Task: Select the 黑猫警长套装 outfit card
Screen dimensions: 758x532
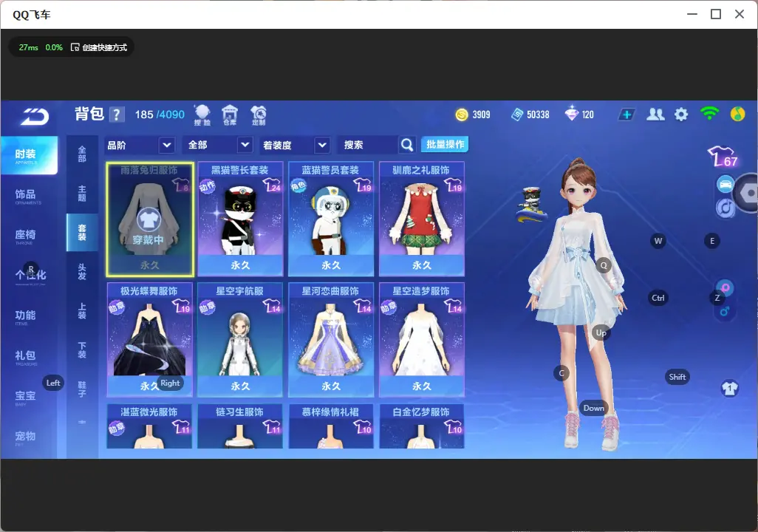Action: pos(240,219)
